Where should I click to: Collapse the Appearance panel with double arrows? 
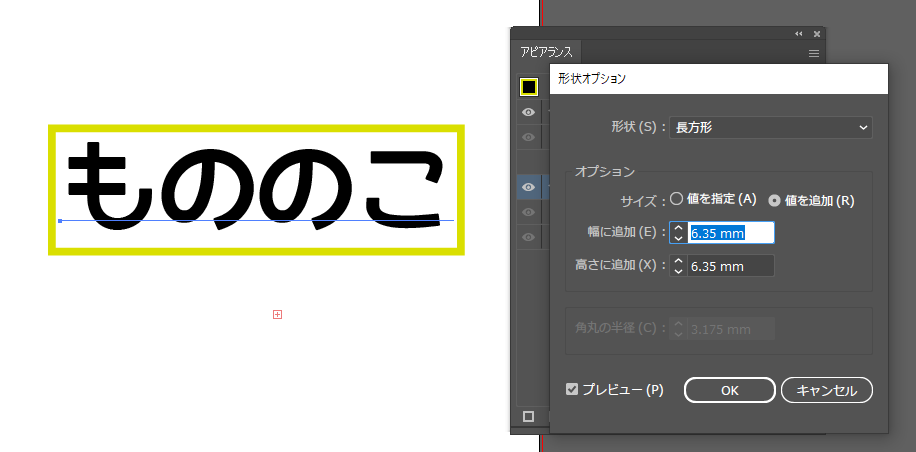(x=799, y=34)
